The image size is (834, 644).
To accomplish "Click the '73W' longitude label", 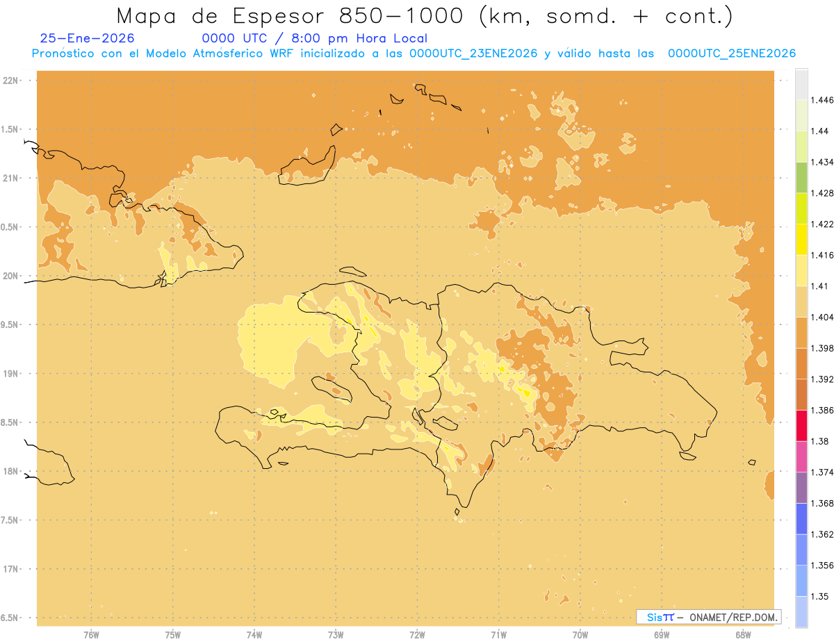I will (336, 635).
